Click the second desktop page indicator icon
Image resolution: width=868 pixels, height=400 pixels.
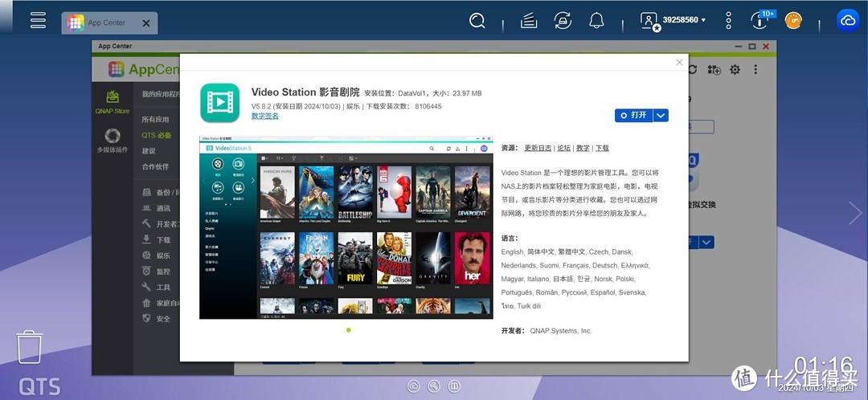point(434,386)
